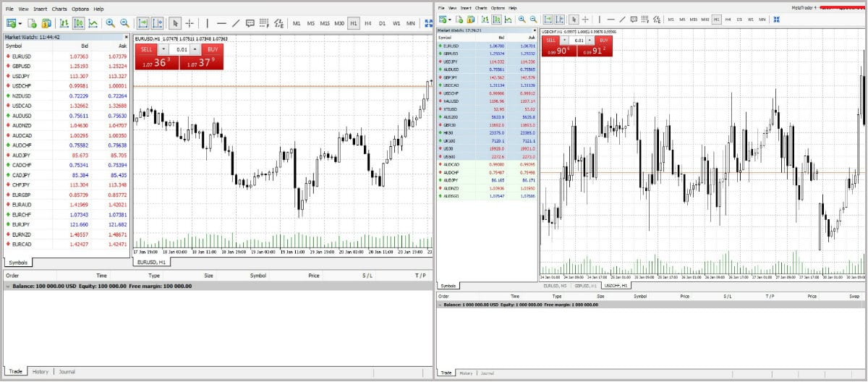Increase lot volume on USDCHF trade panel
The height and width of the screenshot is (382, 868).
591,41
